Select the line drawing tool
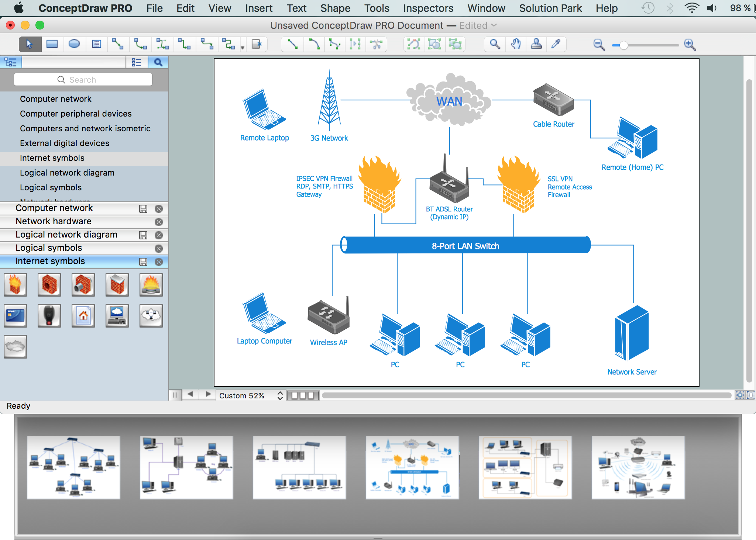This screenshot has height=540, width=756. click(x=292, y=44)
